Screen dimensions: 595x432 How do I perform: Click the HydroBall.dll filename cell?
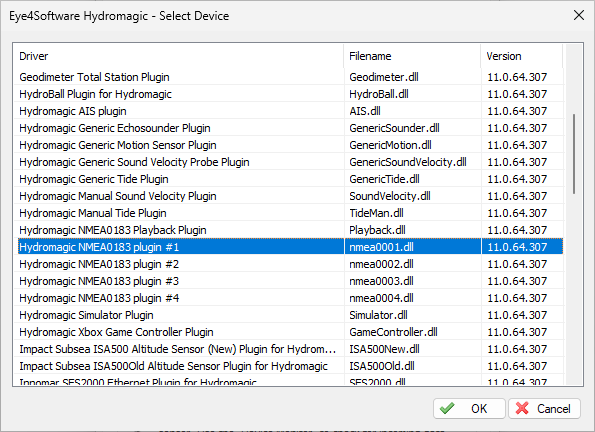[413, 94]
